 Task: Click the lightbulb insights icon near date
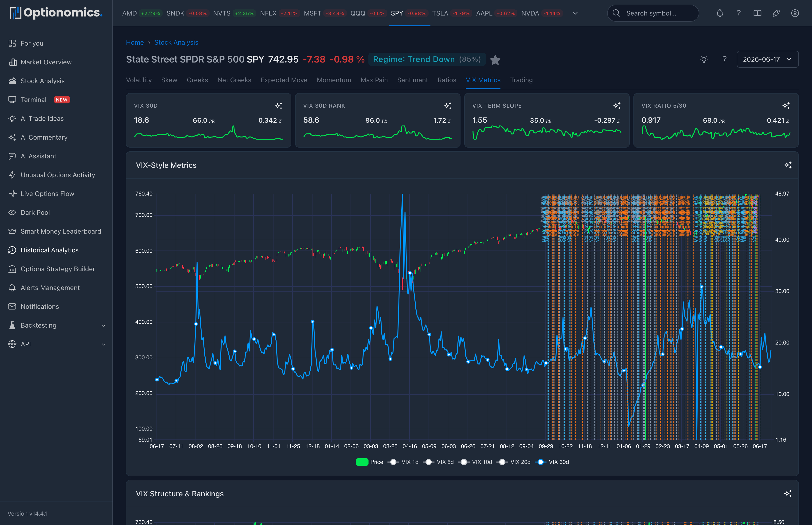click(x=704, y=59)
